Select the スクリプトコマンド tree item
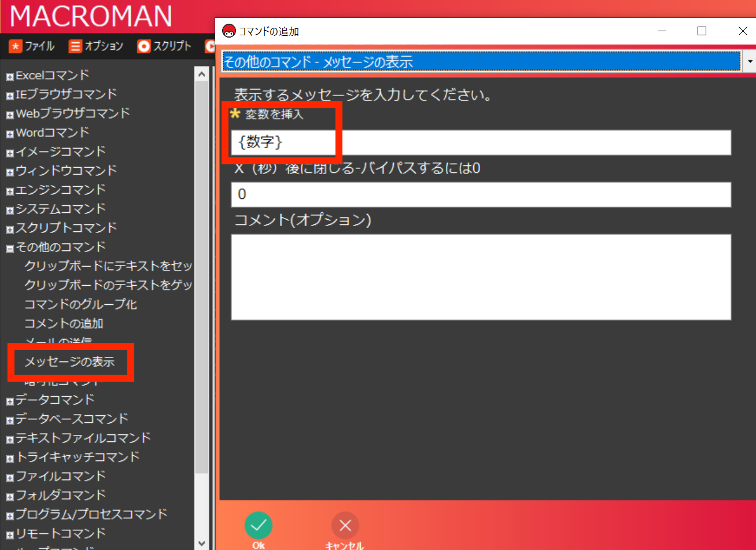This screenshot has width=756, height=550. coord(66,228)
